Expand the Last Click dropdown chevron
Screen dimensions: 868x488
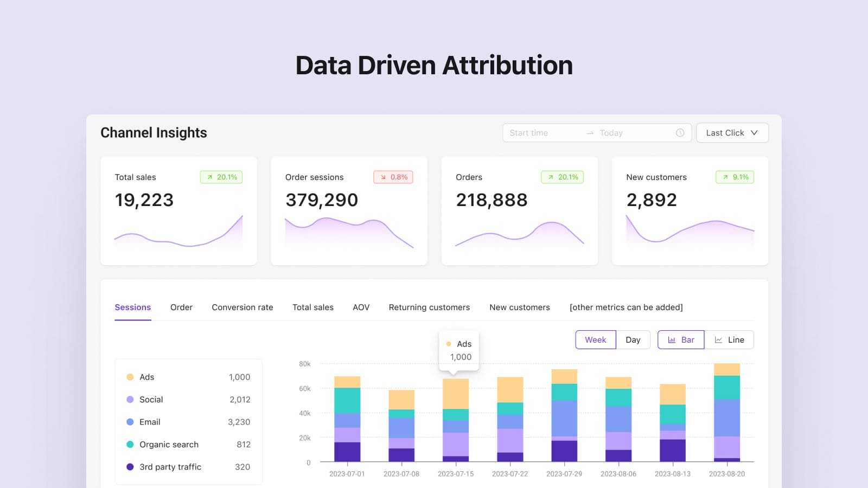click(x=754, y=133)
